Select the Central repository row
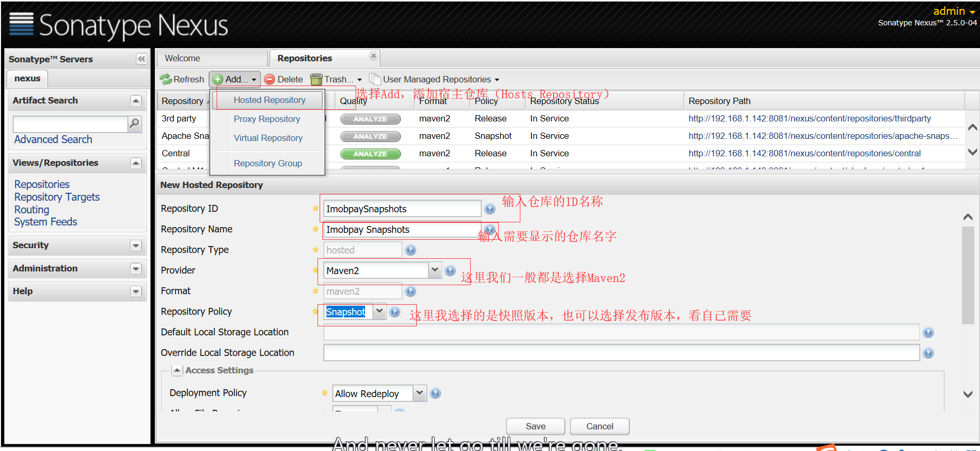The height and width of the screenshot is (451, 980). pos(561,154)
